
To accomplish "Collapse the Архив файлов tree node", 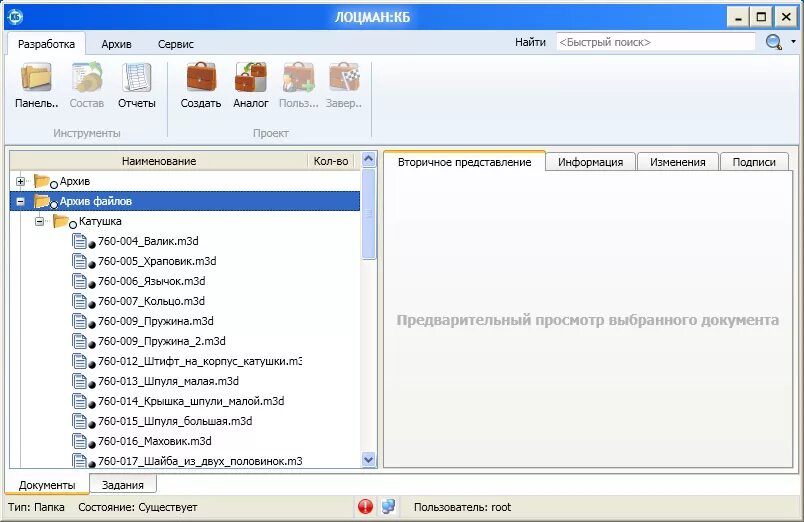I will (x=21, y=202).
